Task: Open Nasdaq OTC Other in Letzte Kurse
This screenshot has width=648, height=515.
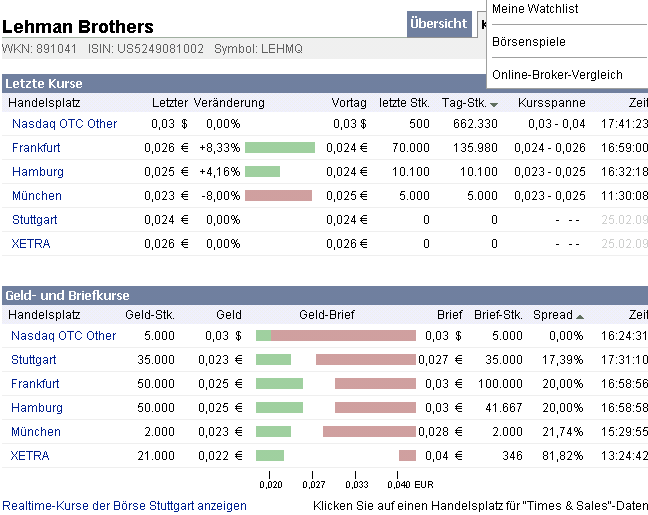Action: [64, 124]
